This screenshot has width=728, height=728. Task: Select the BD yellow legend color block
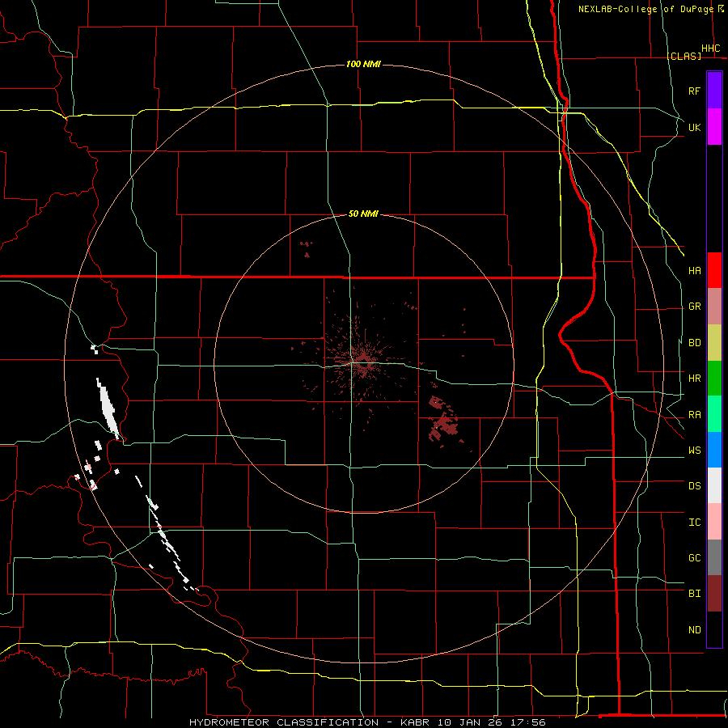(714, 343)
